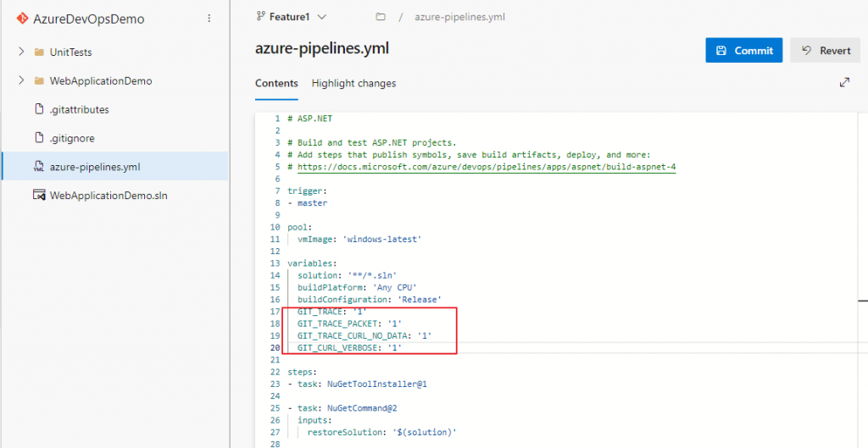Place cursor on '- master' line
Image resolution: width=868 pixels, height=448 pixels.
point(307,203)
